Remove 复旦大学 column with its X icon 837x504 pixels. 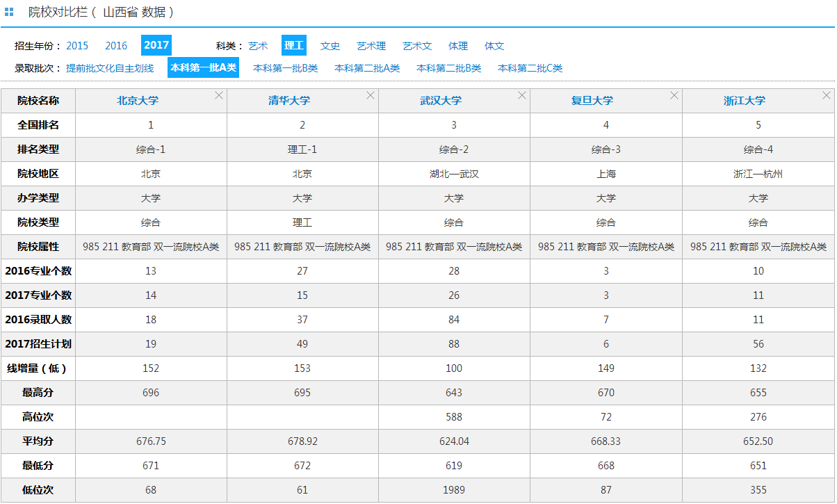(x=674, y=95)
